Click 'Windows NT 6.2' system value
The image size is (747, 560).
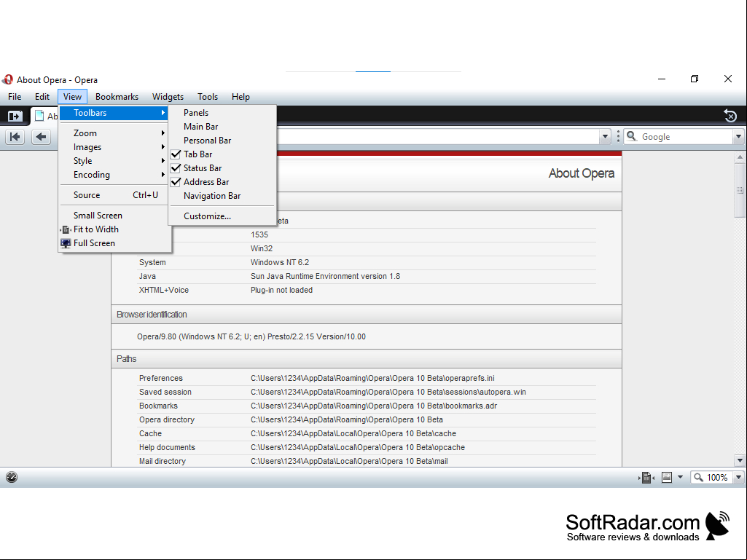point(280,262)
